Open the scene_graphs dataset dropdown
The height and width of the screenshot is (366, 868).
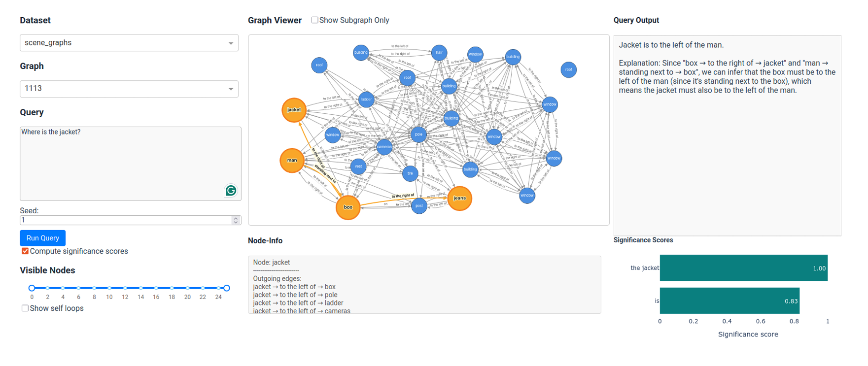129,43
